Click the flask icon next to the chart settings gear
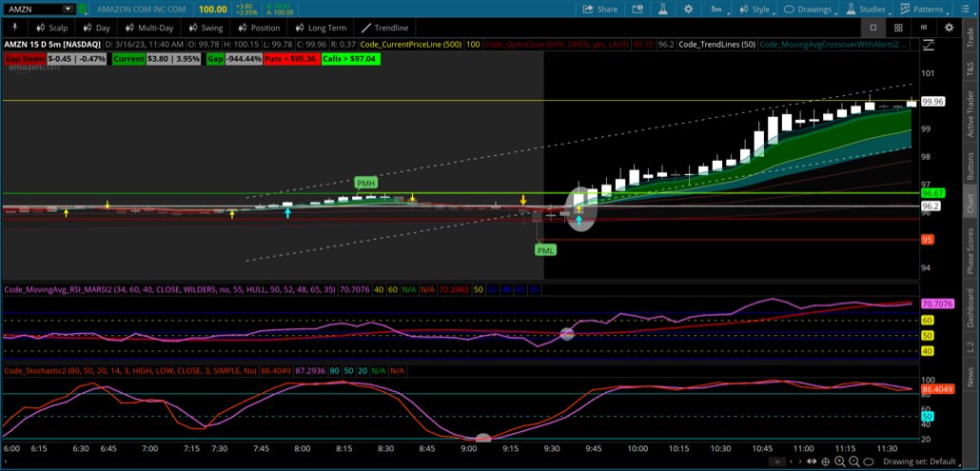 [662, 10]
